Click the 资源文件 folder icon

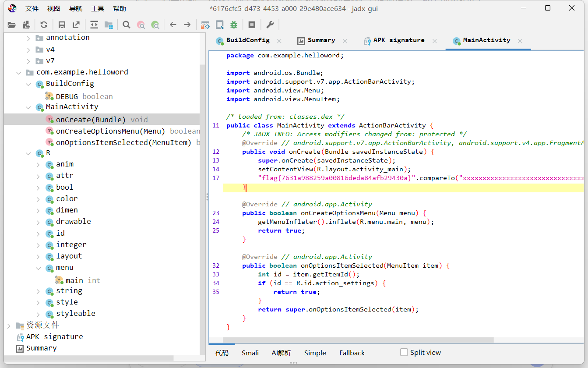coord(20,326)
